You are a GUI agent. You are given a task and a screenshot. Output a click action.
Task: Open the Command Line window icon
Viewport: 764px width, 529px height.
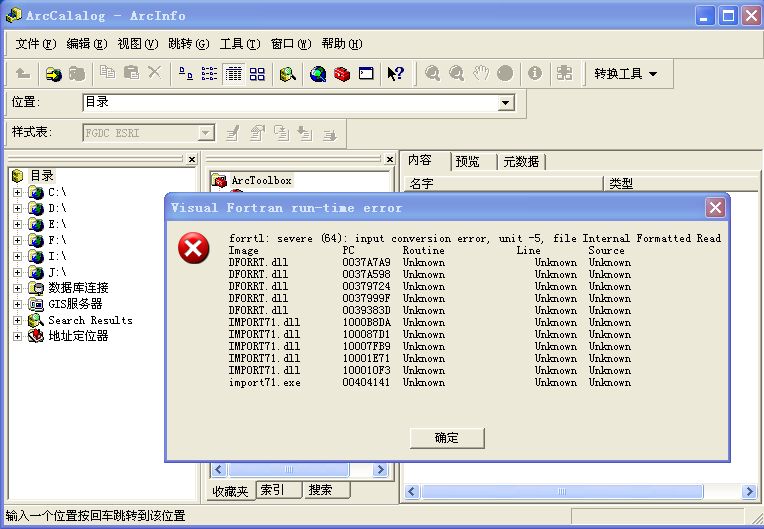366,74
